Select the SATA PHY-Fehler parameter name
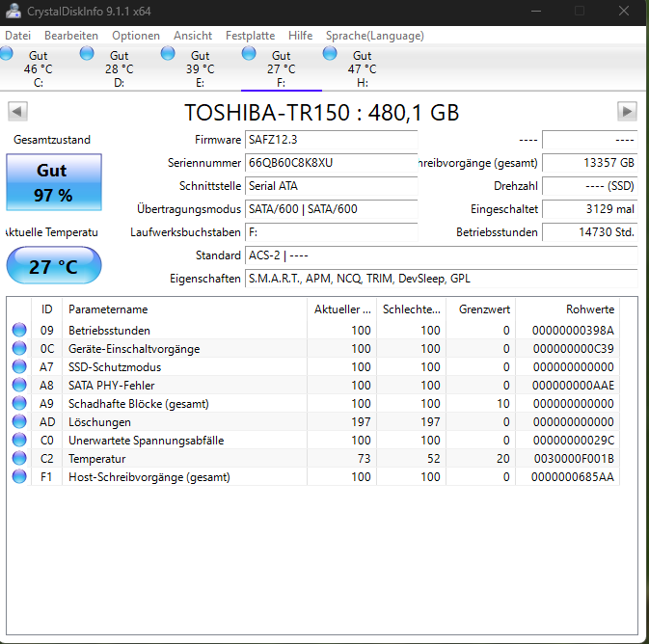 (111, 386)
